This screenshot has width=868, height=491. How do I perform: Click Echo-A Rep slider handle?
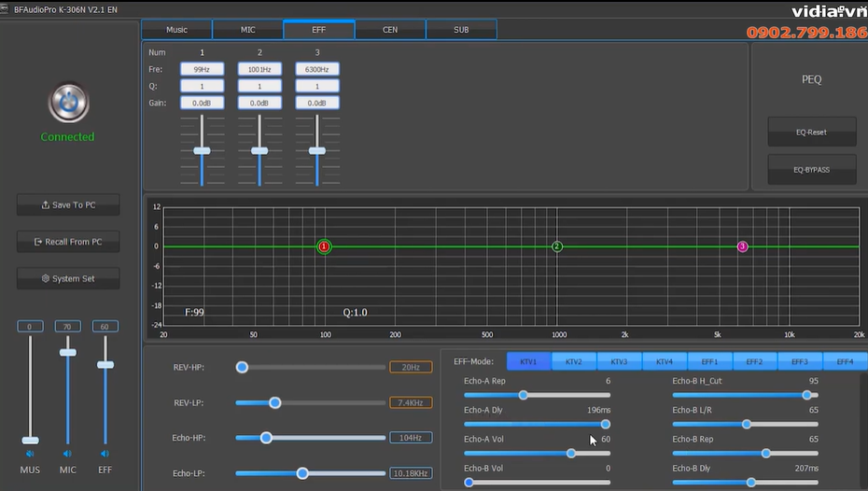523,395
